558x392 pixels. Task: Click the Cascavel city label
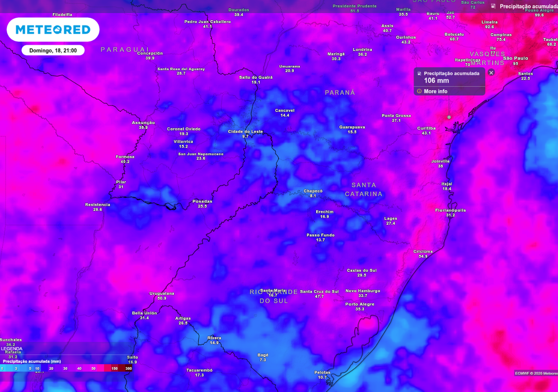(284, 111)
